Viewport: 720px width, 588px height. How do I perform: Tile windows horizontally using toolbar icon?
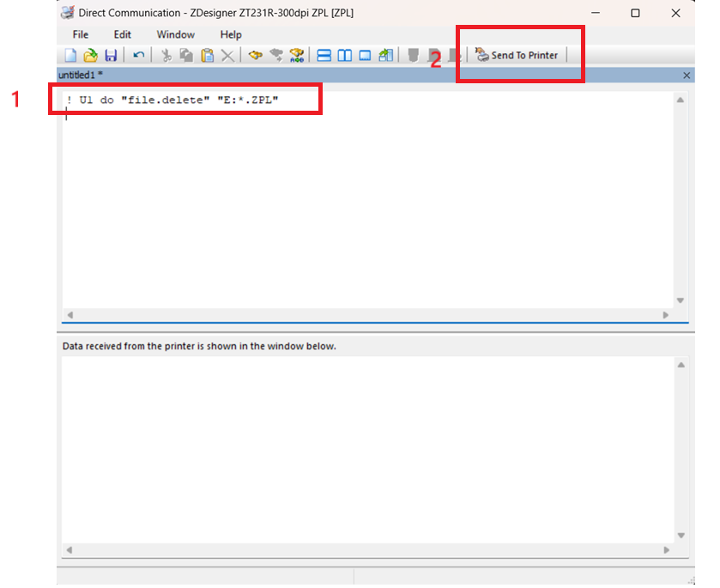(x=324, y=55)
